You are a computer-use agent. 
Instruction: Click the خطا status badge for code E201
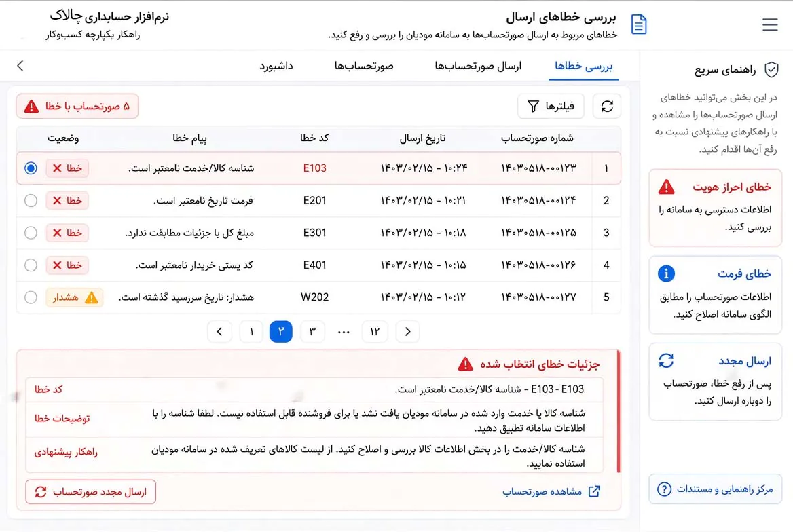(67, 200)
